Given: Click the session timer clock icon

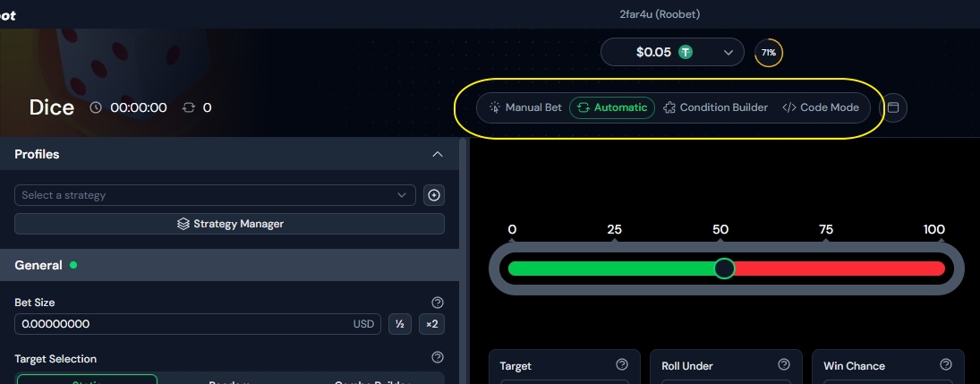Looking at the screenshot, I should pyautogui.click(x=96, y=107).
